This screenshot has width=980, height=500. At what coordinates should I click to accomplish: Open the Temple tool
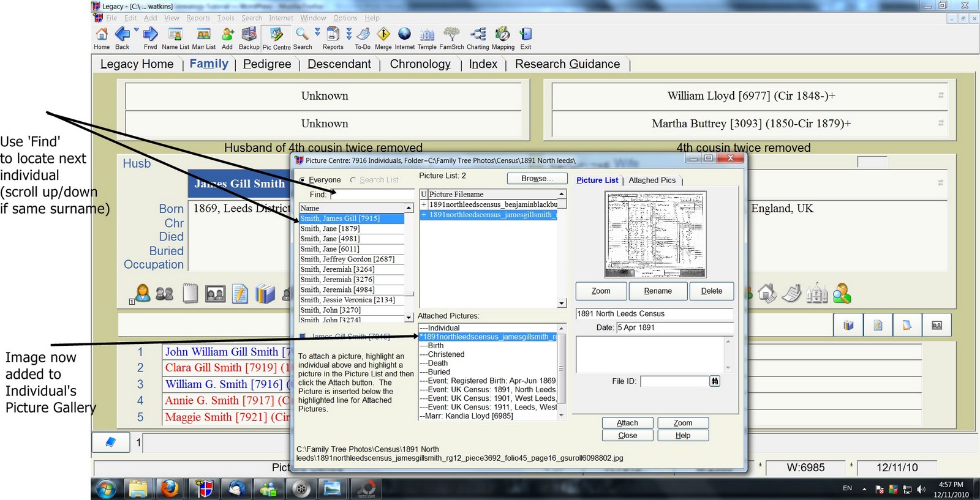pos(427,38)
